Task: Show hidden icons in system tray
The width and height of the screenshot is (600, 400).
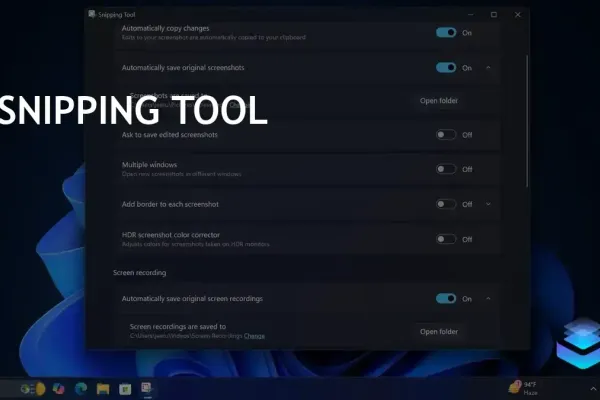Action: 593,389
